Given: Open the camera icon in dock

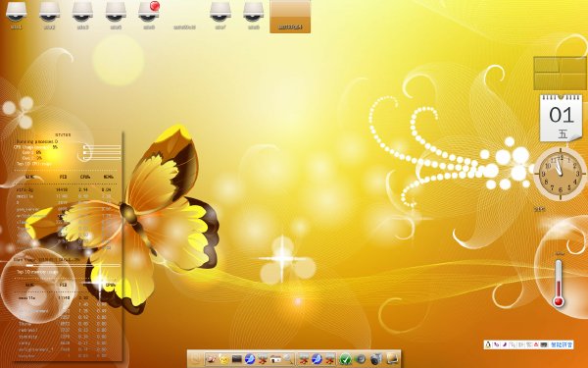Looking at the screenshot, I should tap(375, 359).
